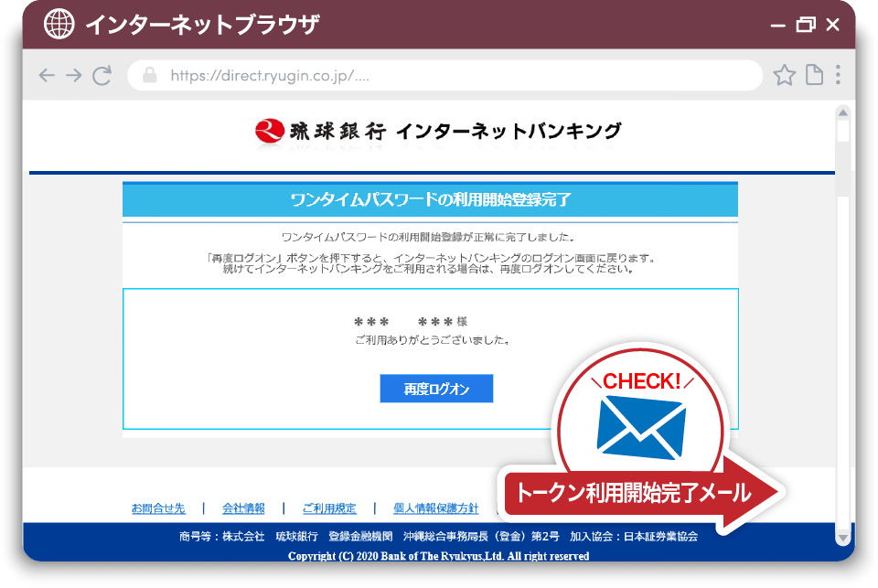
Task: Click the padlock icon in address bar
Action: coord(149,75)
